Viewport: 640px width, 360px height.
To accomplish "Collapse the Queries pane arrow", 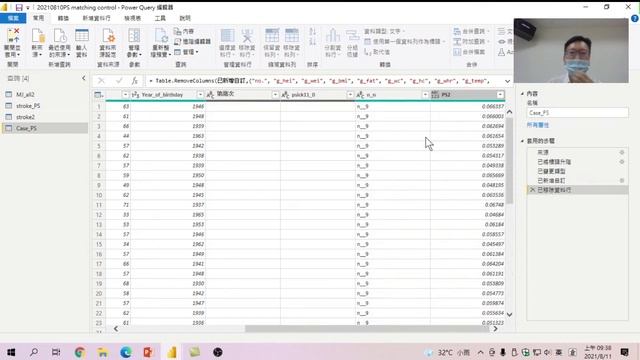I will [83, 78].
